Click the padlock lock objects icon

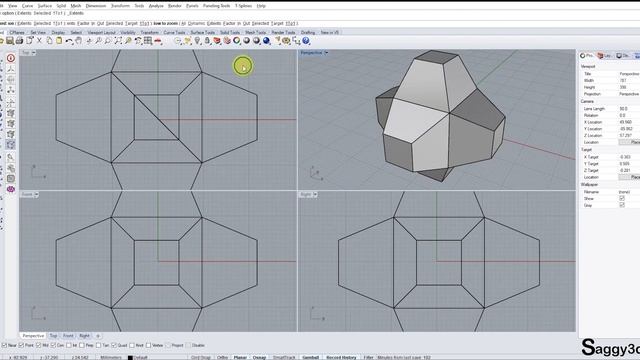(207, 41)
